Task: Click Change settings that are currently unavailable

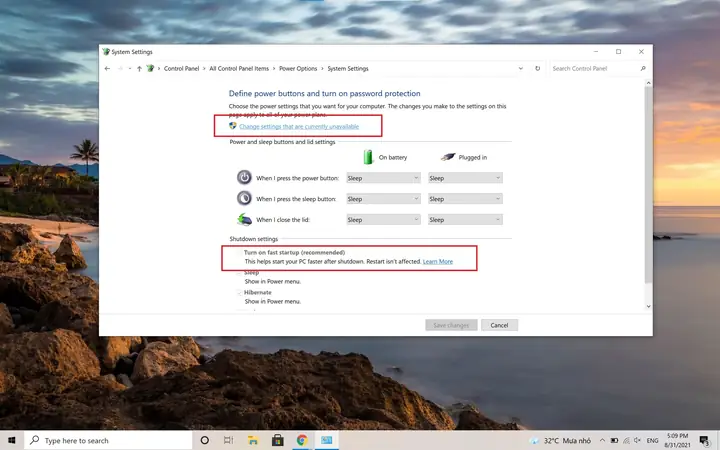Action: (299, 126)
